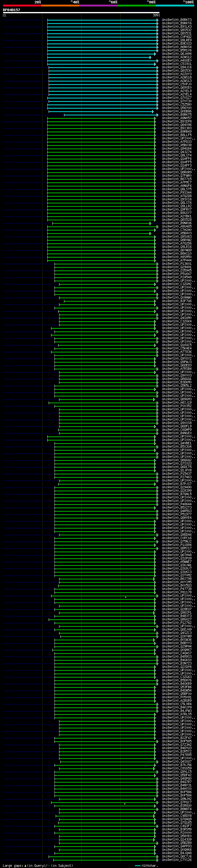Select the UniRef100_A7PD33 label
This screenshot has width=197, height=868.
(x=177, y=142)
